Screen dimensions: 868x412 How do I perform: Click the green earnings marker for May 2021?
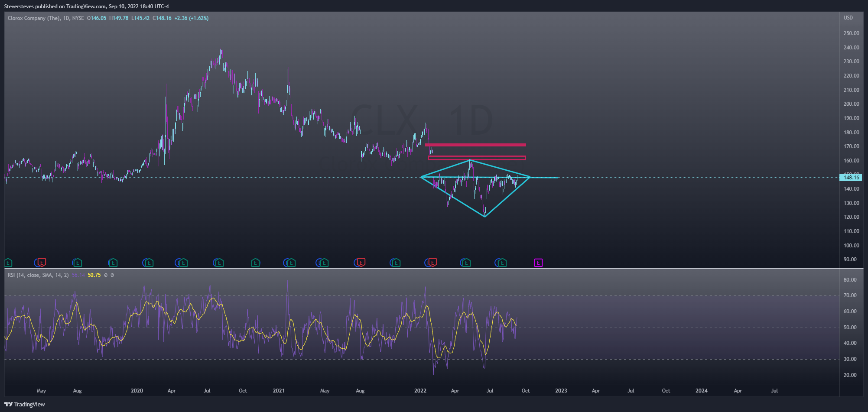coord(324,263)
